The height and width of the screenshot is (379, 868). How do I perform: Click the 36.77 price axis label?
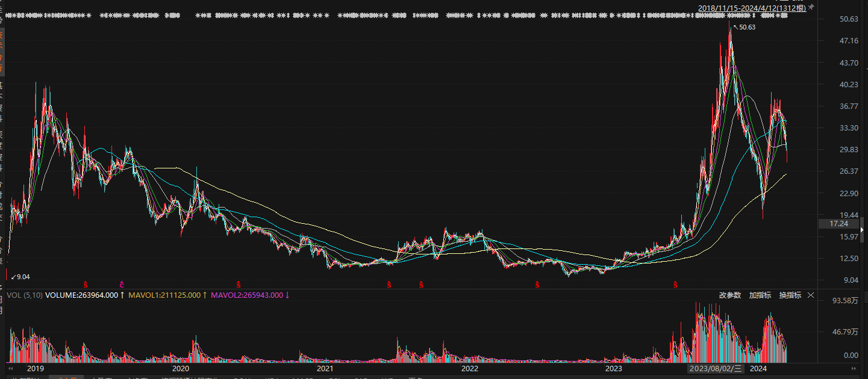pos(848,106)
